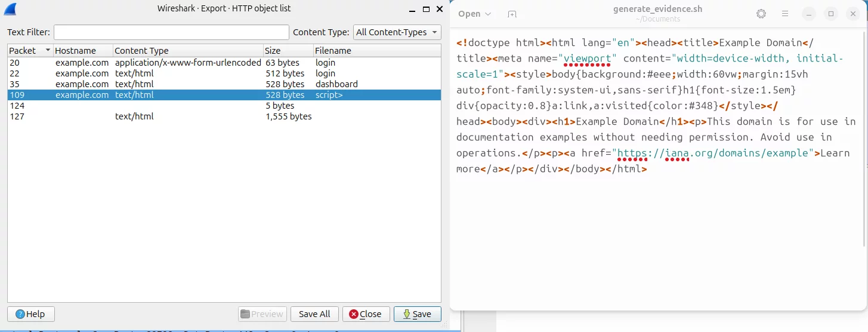Open the text editor hamburger menu
The image size is (868, 332).
tap(785, 14)
